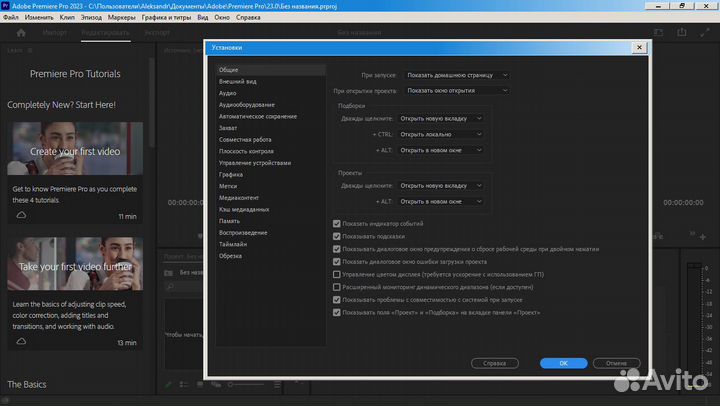This screenshot has width=720, height=406.
Task: Open the Эпизод menu
Action: tap(91, 17)
